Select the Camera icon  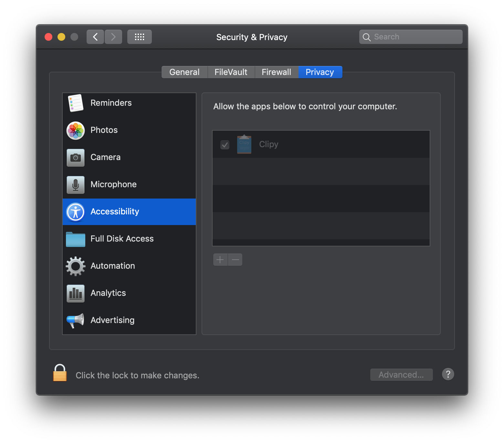coord(75,157)
